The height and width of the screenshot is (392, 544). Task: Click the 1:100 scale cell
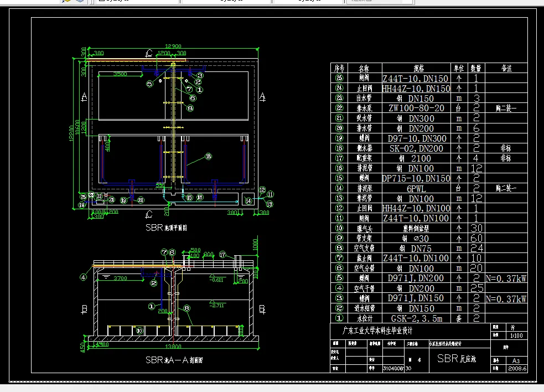516,336
